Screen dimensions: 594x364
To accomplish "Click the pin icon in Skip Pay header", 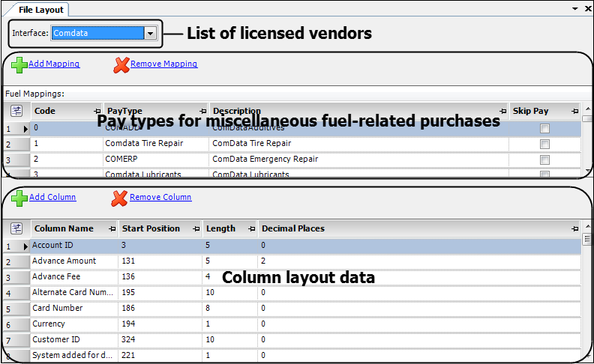I will click(574, 112).
